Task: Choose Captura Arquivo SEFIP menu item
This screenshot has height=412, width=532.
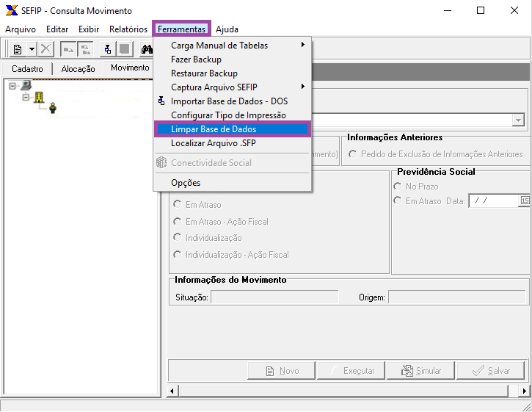Action: pyautogui.click(x=232, y=87)
